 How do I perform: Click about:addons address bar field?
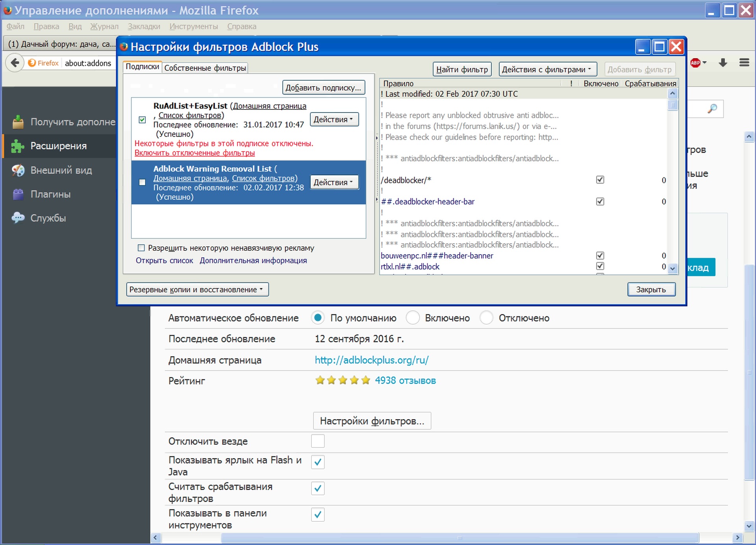pyautogui.click(x=89, y=63)
